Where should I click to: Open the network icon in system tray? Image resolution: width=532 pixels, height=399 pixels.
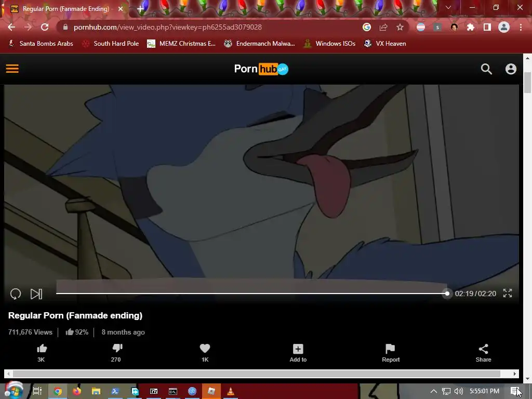click(446, 391)
